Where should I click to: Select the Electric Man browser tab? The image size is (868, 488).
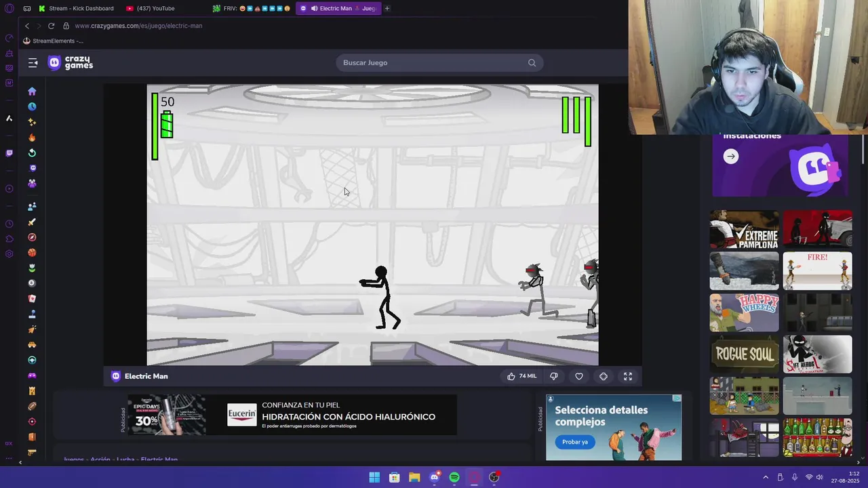tap(337, 8)
